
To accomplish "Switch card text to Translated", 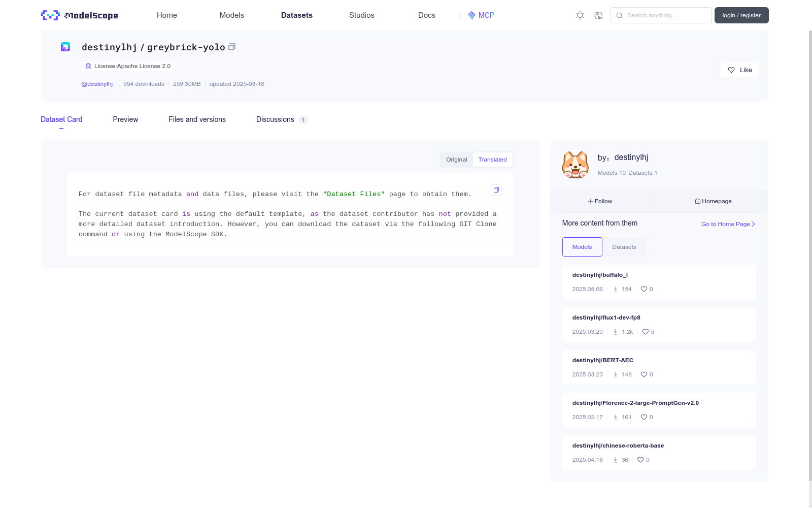I will [493, 160].
